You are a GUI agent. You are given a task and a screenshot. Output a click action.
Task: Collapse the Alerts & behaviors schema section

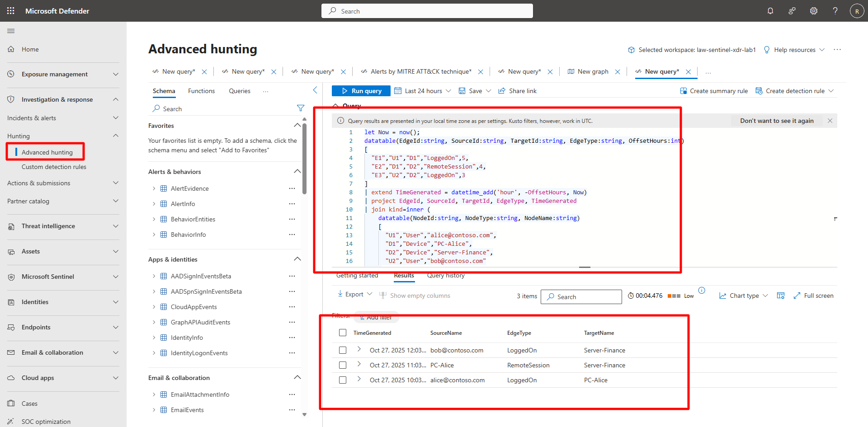pos(297,171)
